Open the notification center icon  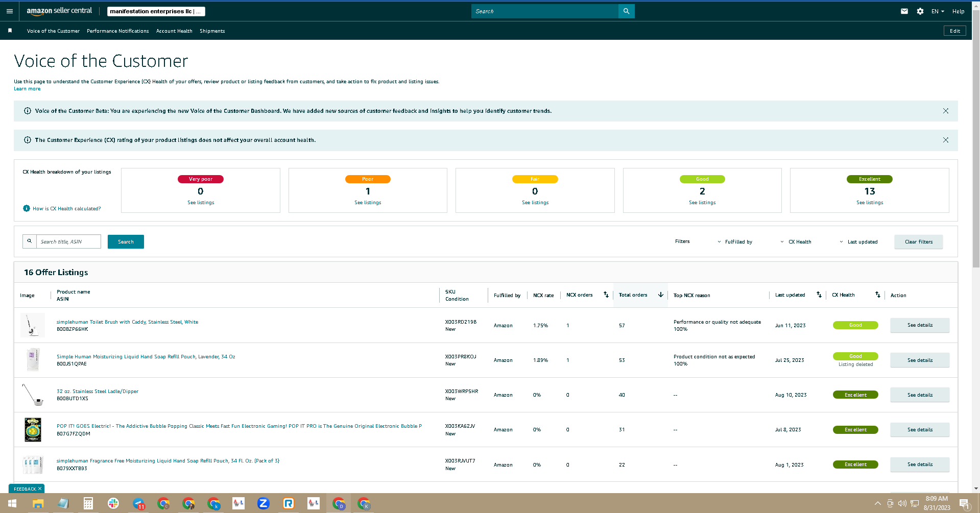(964, 504)
